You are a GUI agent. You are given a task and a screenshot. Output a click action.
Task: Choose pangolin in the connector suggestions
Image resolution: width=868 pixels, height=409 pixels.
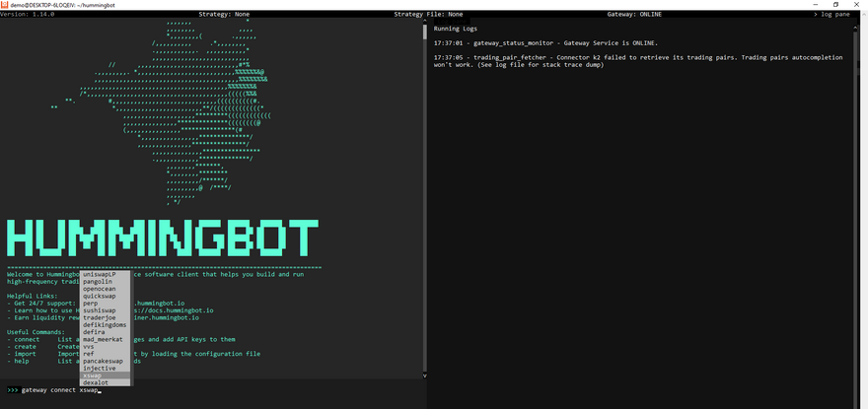point(98,281)
